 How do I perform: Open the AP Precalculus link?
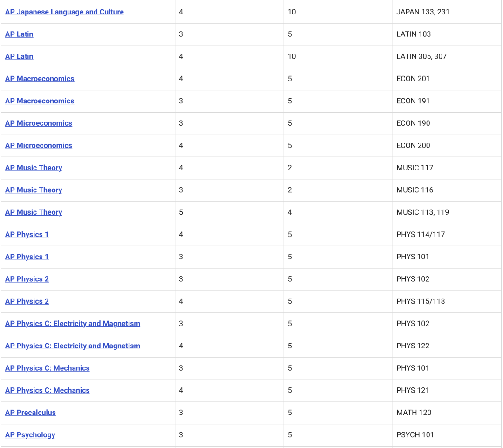(30, 413)
